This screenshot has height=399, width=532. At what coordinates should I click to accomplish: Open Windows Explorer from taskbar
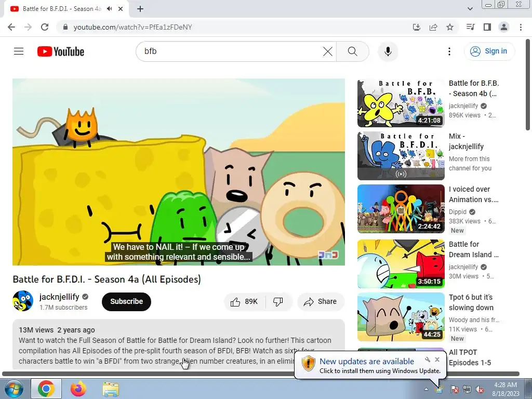pyautogui.click(x=111, y=389)
